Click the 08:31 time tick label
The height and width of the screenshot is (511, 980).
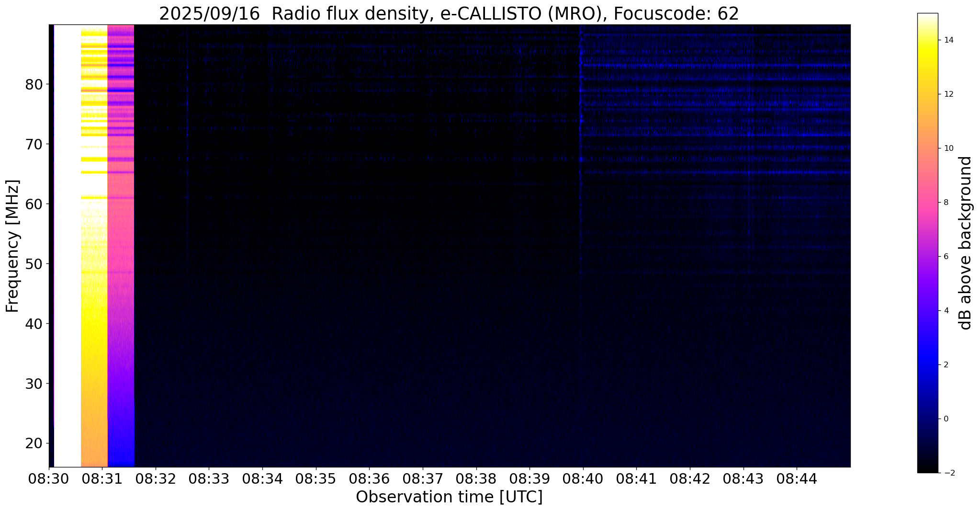pyautogui.click(x=102, y=479)
